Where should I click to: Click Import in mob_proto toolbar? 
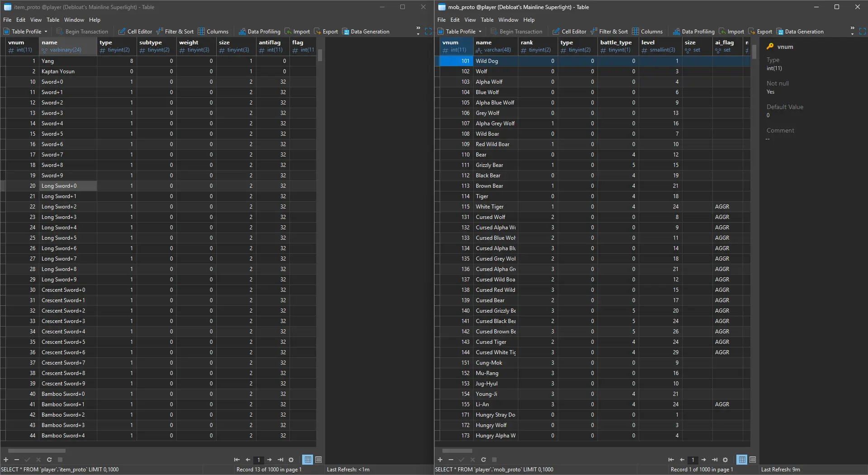tap(731, 32)
